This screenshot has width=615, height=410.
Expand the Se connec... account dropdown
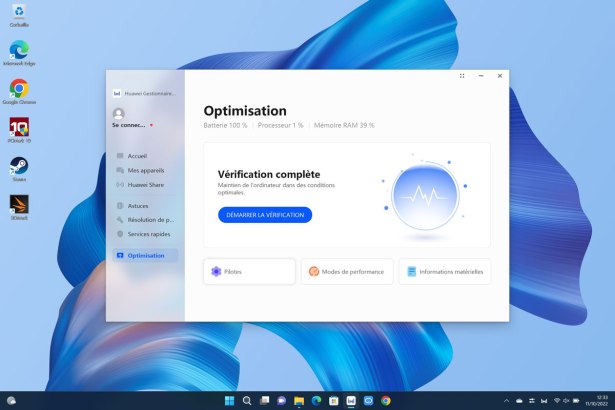pos(133,125)
